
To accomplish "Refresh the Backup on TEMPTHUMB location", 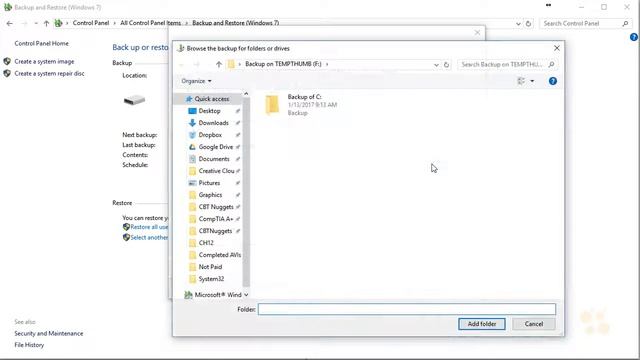I will [446, 64].
